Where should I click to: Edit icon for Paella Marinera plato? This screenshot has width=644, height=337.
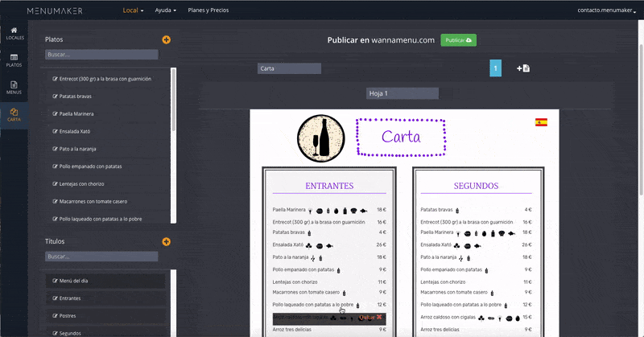tap(55, 113)
